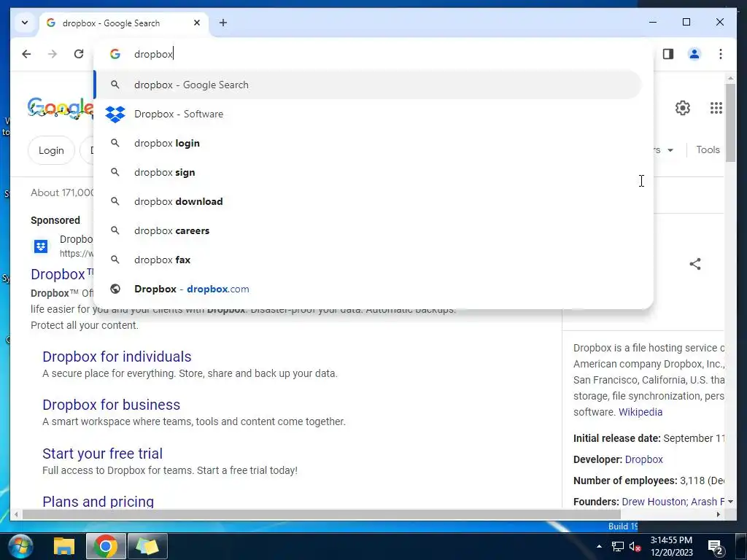Viewport: 747px width, 560px height.
Task: Pick the 'dropbox careers' suggestion
Action: pos(368,230)
